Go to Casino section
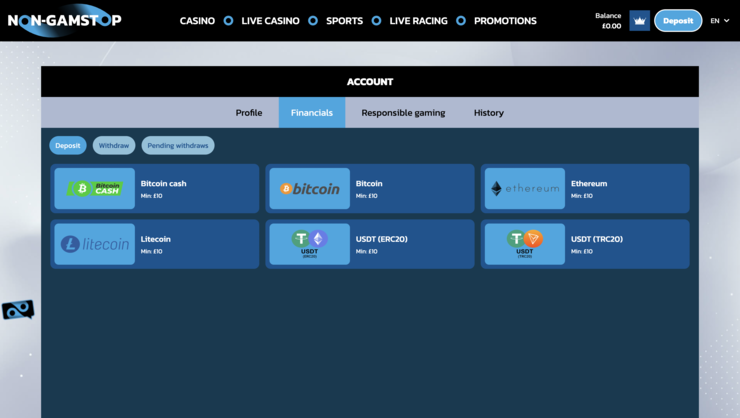Viewport: 740px width, 418px height. (197, 21)
